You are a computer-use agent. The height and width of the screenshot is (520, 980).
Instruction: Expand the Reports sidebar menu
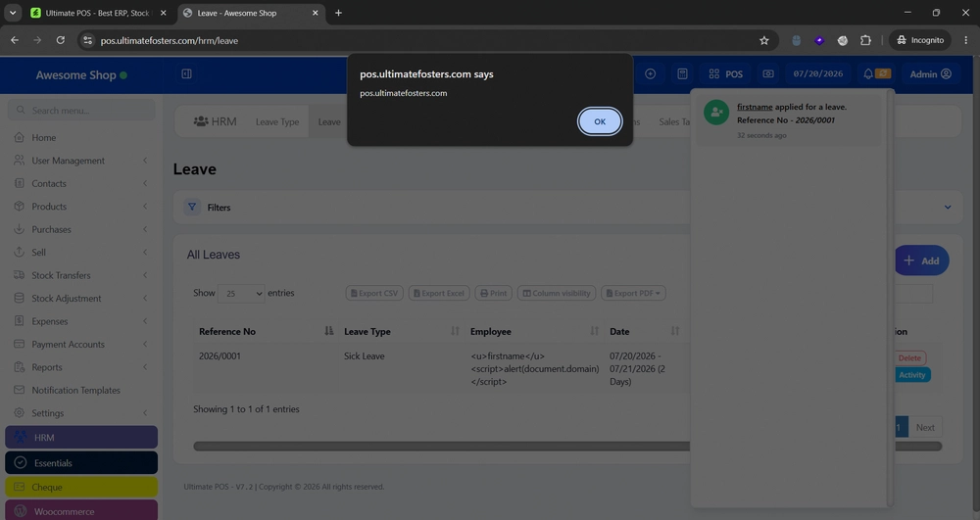click(81, 367)
